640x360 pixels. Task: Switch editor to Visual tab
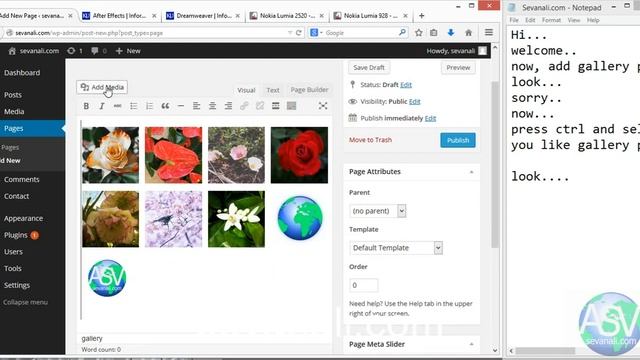246,90
